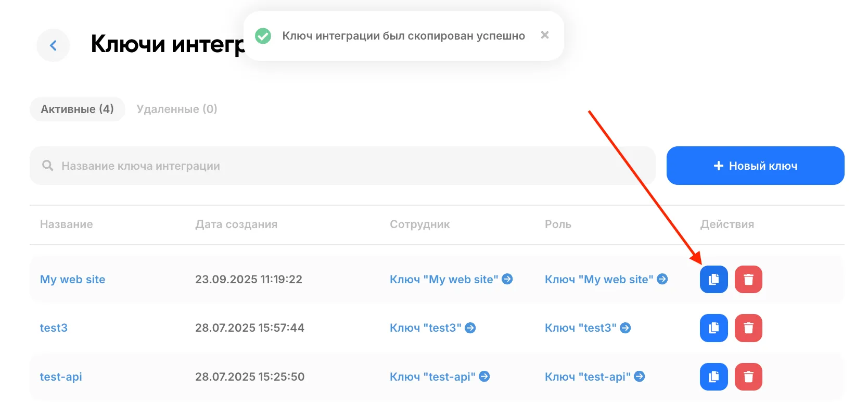Image resolution: width=868 pixels, height=402 pixels.
Task: Click the search magnifier icon
Action: click(48, 166)
